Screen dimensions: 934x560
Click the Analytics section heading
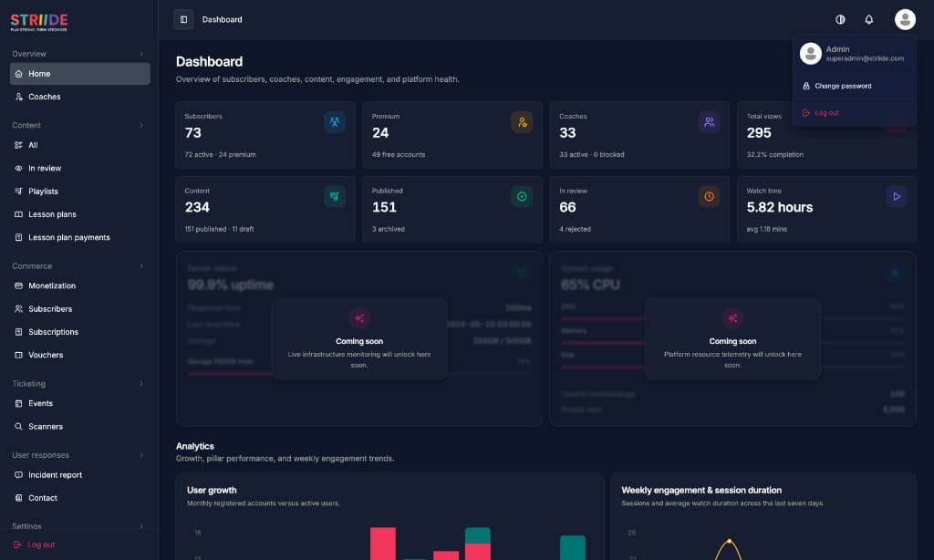point(195,446)
